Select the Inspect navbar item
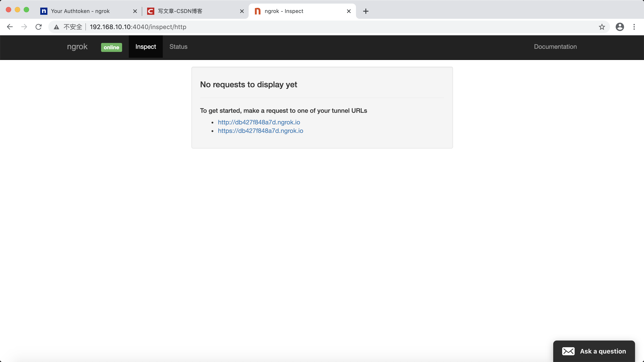This screenshot has height=362, width=644. point(146,47)
